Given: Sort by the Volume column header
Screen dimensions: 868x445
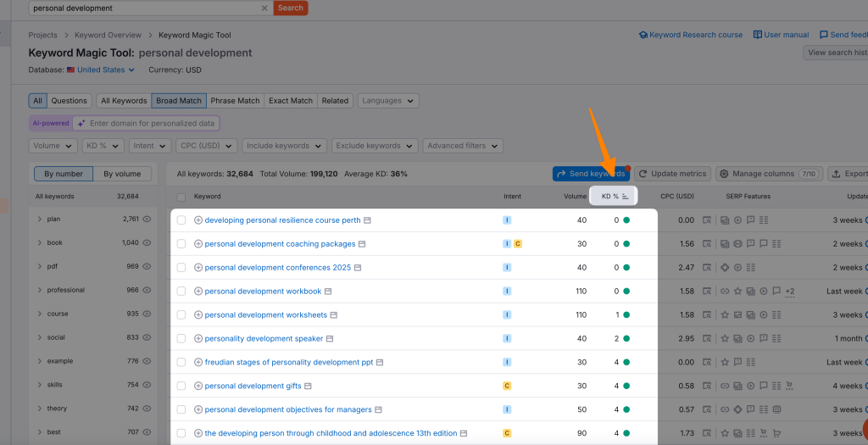Looking at the screenshot, I should [x=576, y=197].
